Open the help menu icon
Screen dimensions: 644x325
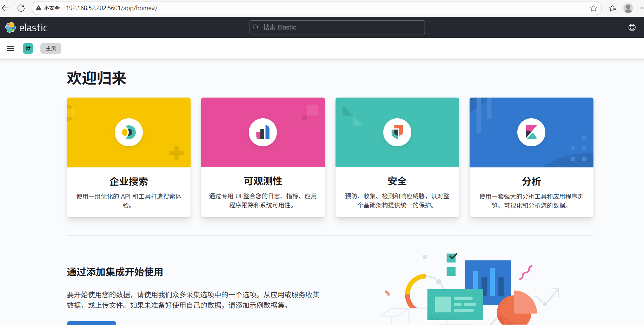pyautogui.click(x=632, y=27)
